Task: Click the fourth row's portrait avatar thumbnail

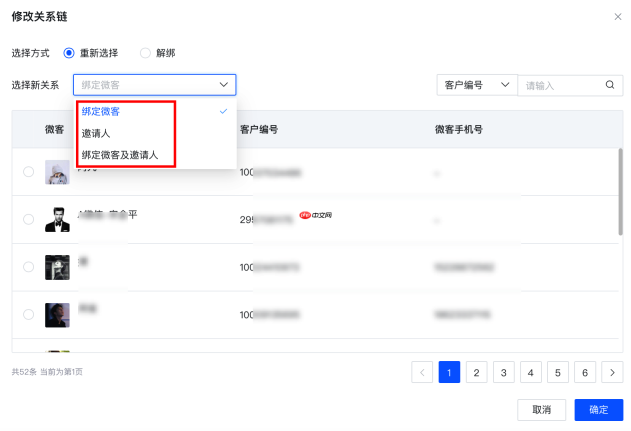Action: pyautogui.click(x=57, y=315)
